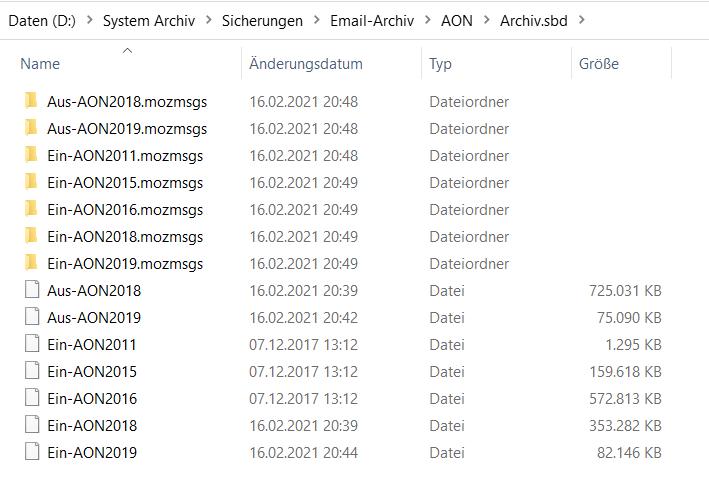The width and height of the screenshot is (709, 484).
Task: Open chevron dropdown after System Archiv
Action: pyautogui.click(x=206, y=20)
